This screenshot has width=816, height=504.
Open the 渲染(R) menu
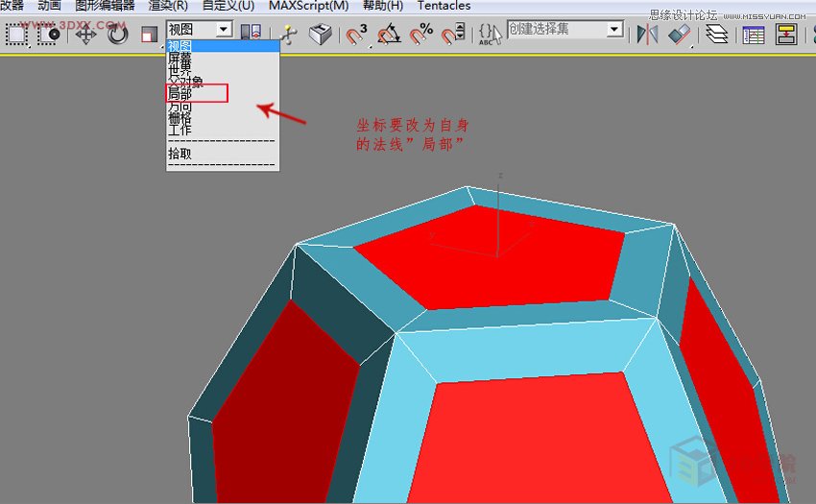click(x=168, y=6)
